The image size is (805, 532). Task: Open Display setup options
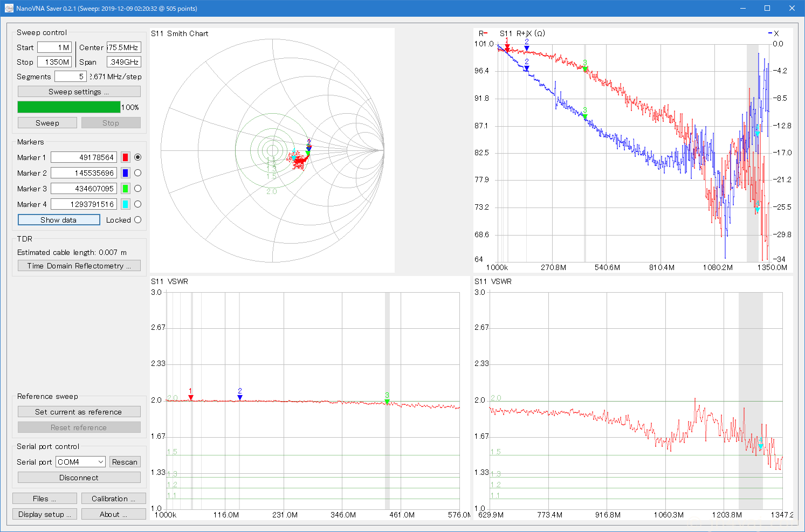[x=45, y=514]
